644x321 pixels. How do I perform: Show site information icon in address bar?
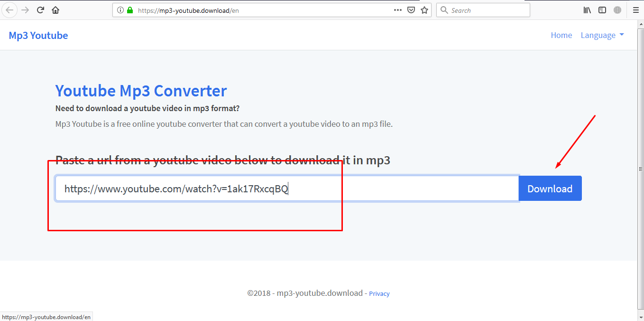(120, 10)
